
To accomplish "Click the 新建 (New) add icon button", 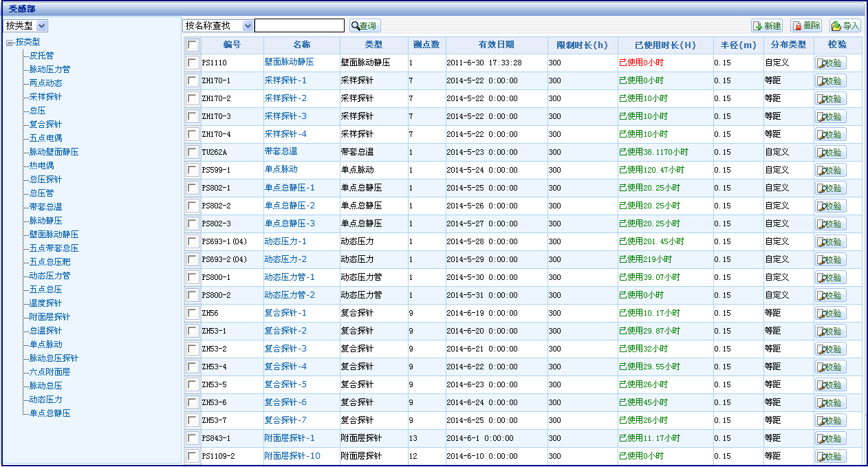I will point(767,25).
